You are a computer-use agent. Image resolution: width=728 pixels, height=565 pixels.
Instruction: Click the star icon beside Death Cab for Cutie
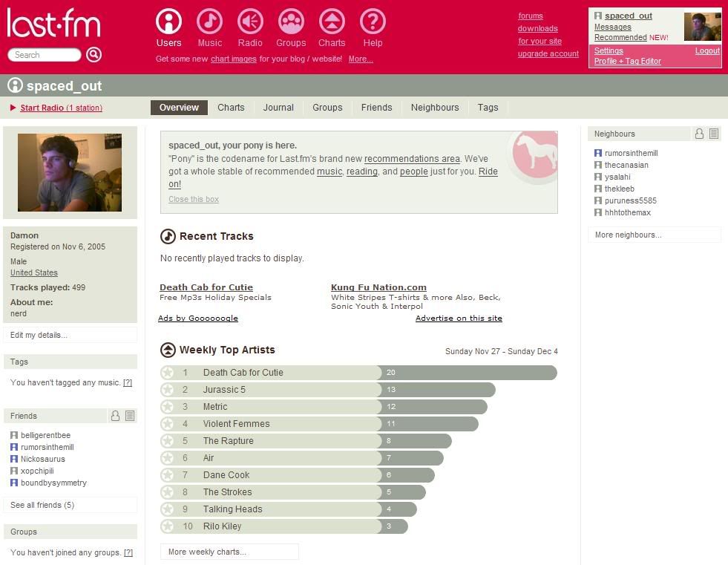click(x=167, y=372)
